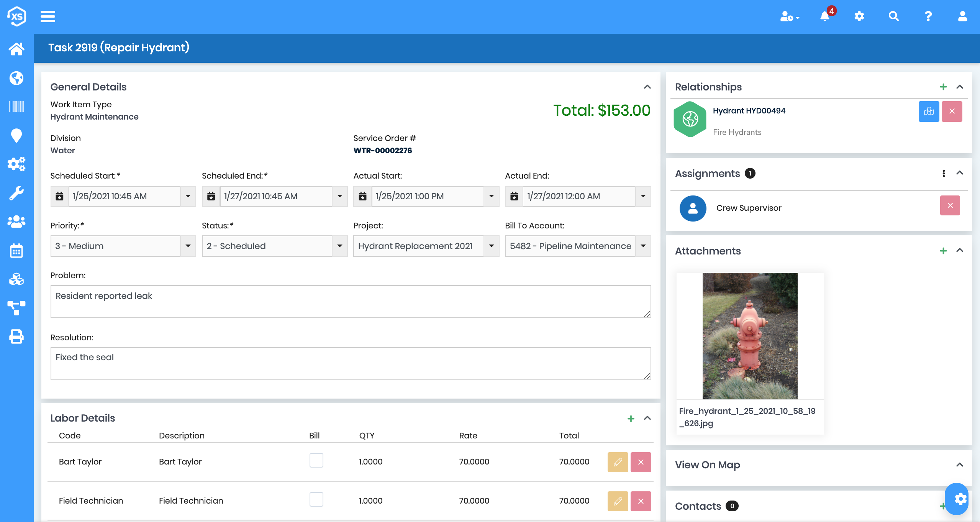The image size is (980, 522).
Task: Click map icon for Hydrant HYD00494
Action: (x=929, y=112)
